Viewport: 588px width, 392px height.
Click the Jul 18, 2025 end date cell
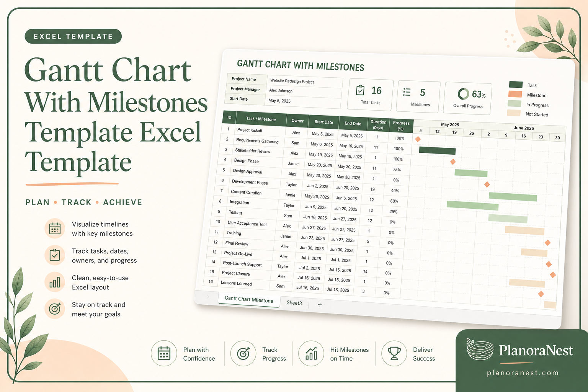338,290
